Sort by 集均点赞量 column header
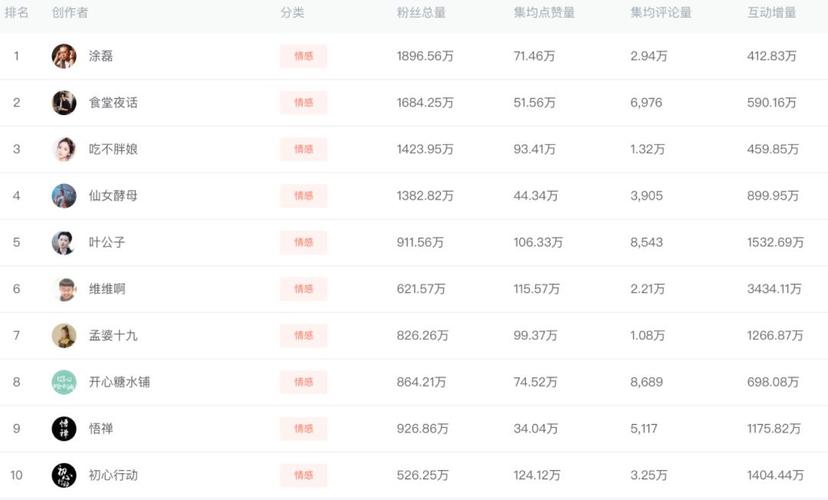Screen dimensions: 828x500 pos(544,13)
